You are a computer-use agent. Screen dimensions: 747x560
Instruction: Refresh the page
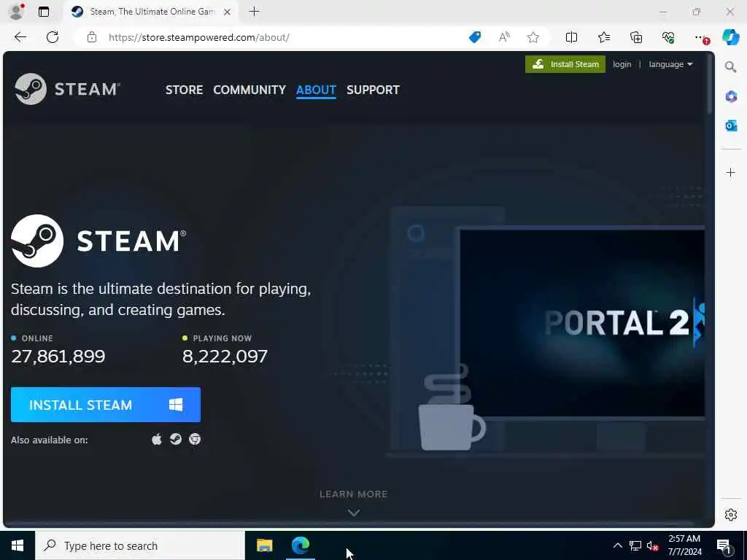(x=53, y=37)
